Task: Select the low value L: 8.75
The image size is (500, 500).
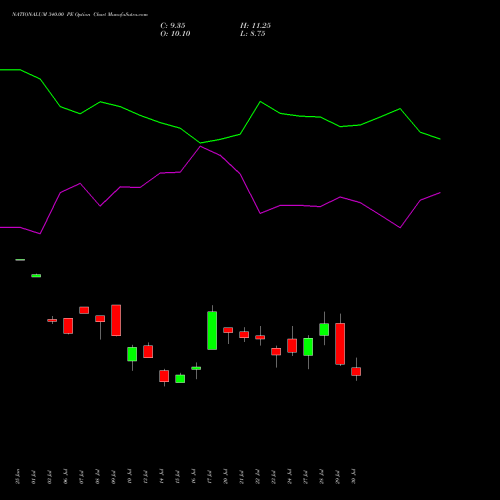Action: [253, 34]
